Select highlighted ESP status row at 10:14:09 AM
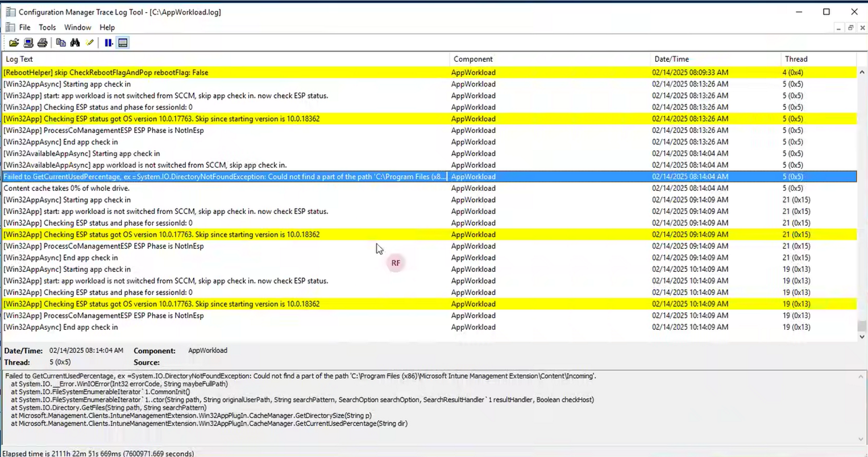This screenshot has width=868, height=457. tap(429, 304)
